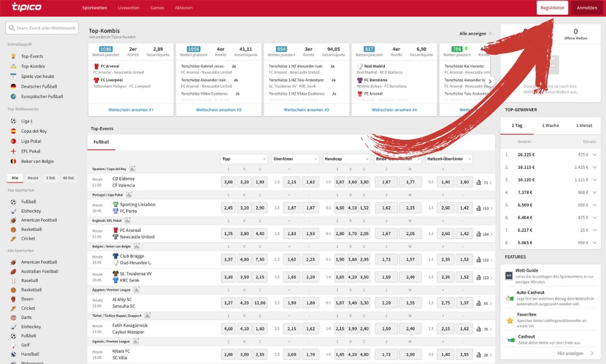Open Beker van Belgie flag icon

(14, 161)
